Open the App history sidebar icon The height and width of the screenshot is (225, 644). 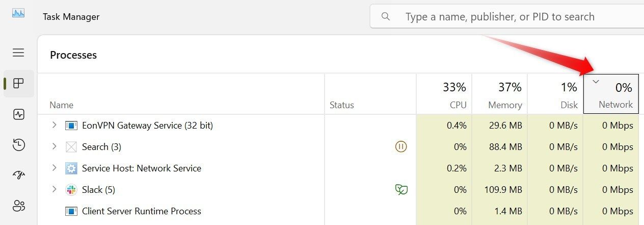pyautogui.click(x=19, y=145)
